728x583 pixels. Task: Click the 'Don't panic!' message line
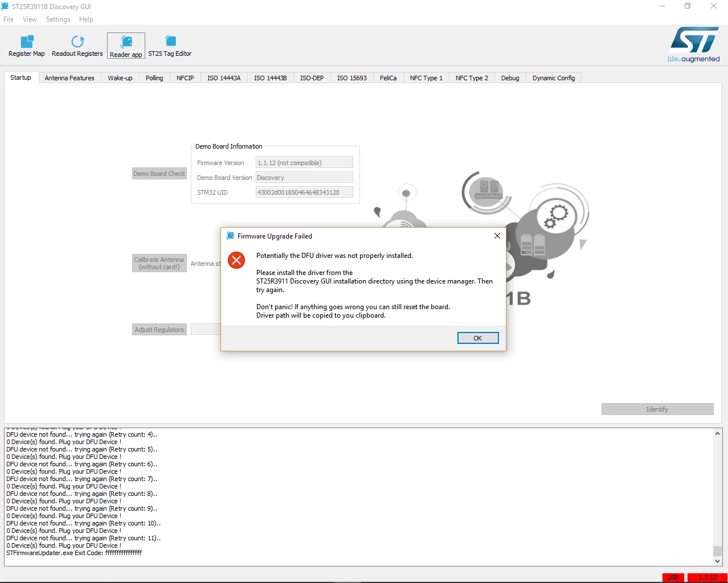(353, 307)
